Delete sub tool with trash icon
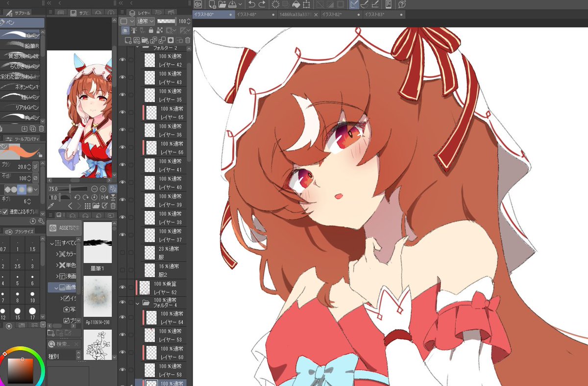Screen dimensions: 588x386 [x=41, y=129]
